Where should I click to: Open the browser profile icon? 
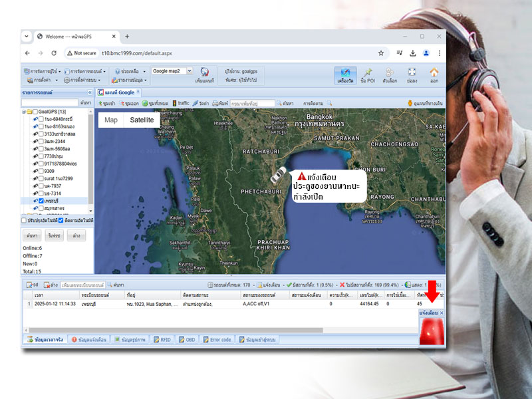426,53
